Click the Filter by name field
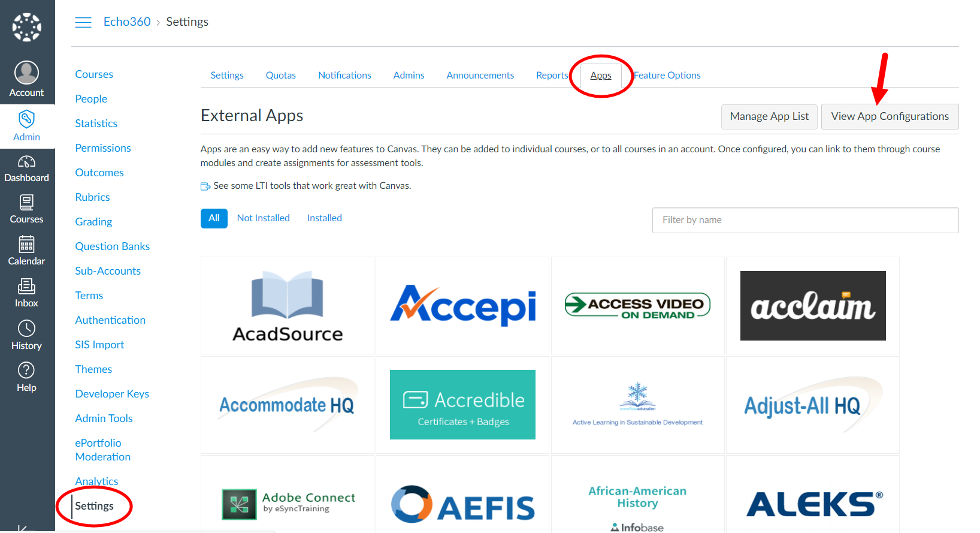 (805, 220)
